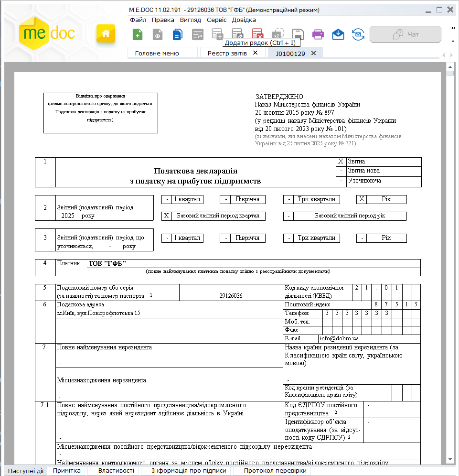
Task: Close the J0100129 document tab
Action: coord(314,53)
